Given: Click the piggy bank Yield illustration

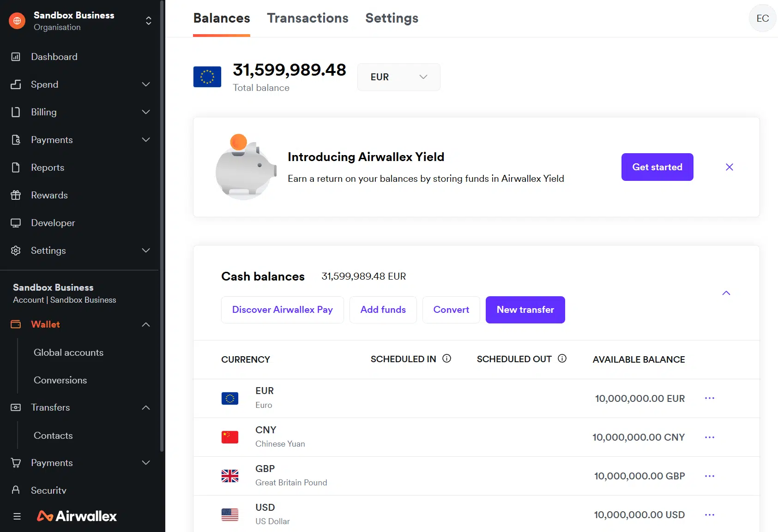Looking at the screenshot, I should pyautogui.click(x=246, y=167).
